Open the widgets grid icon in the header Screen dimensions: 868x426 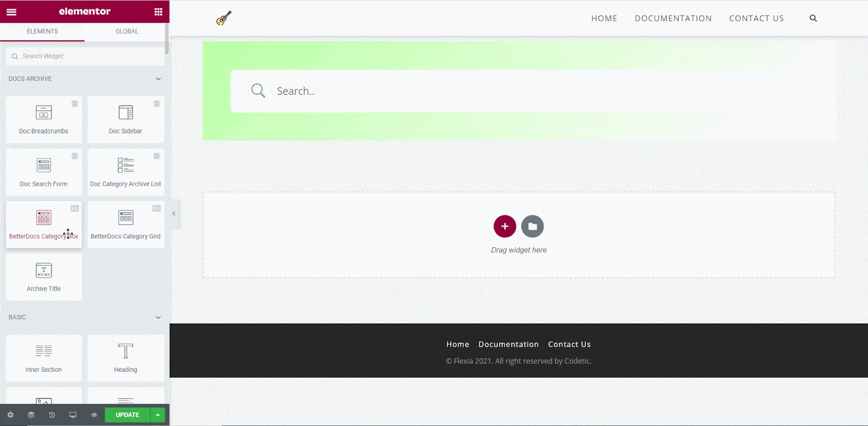tap(158, 12)
